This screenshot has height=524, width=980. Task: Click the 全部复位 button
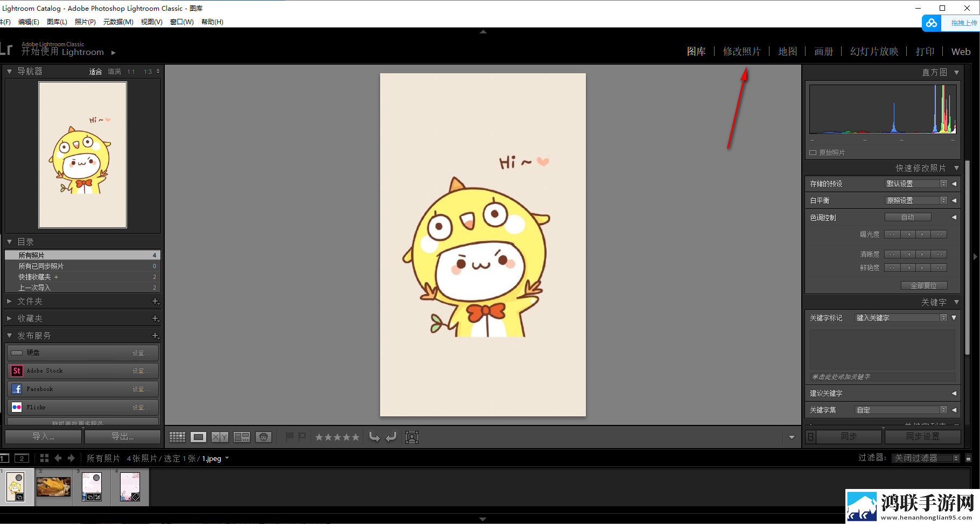(924, 285)
